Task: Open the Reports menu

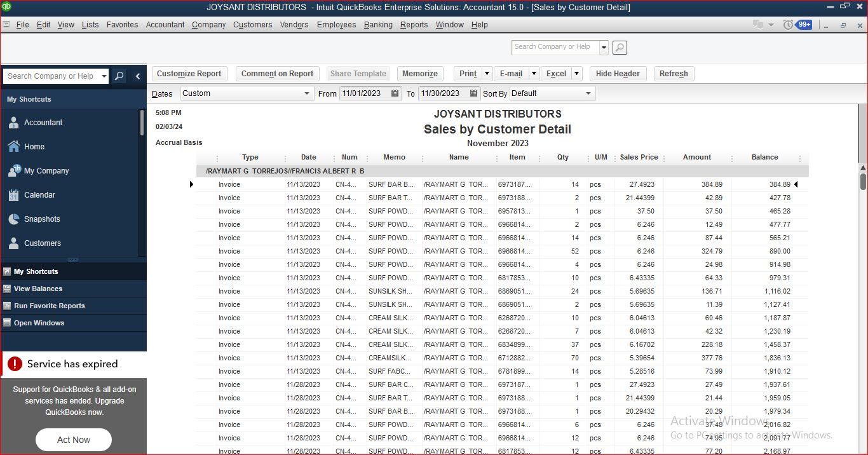Action: click(x=414, y=25)
